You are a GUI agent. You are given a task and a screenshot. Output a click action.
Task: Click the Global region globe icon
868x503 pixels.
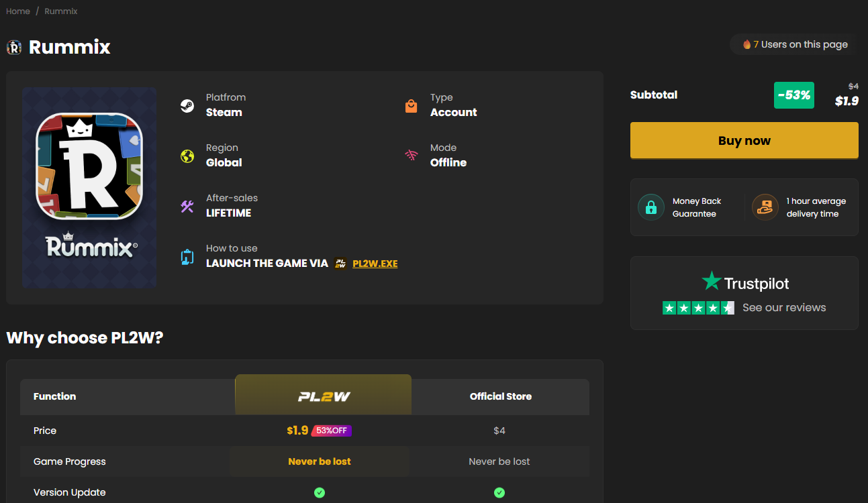coord(187,156)
